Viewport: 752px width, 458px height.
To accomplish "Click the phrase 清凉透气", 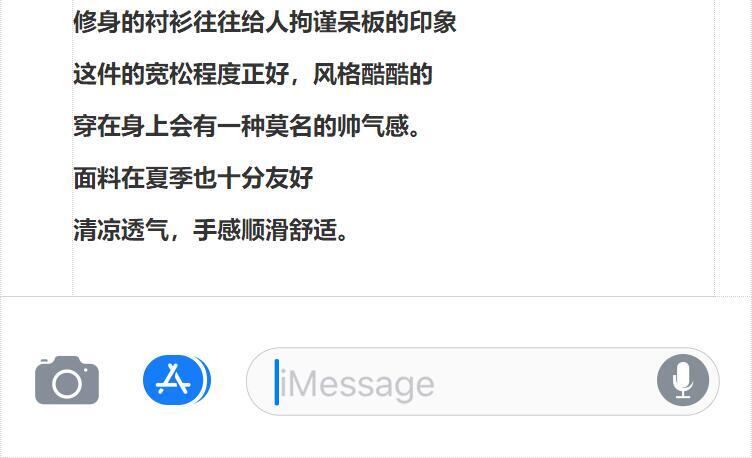I will (121, 230).
